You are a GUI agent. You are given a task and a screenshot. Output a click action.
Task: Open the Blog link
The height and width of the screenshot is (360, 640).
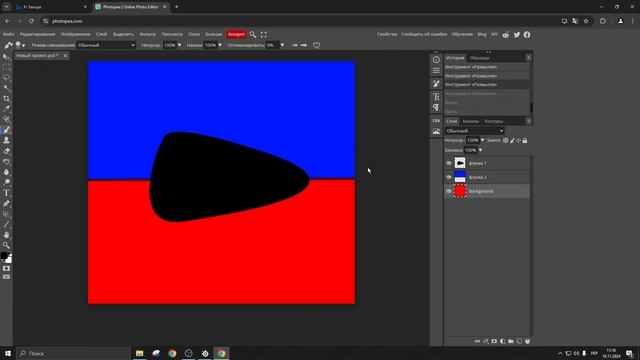[482, 35]
